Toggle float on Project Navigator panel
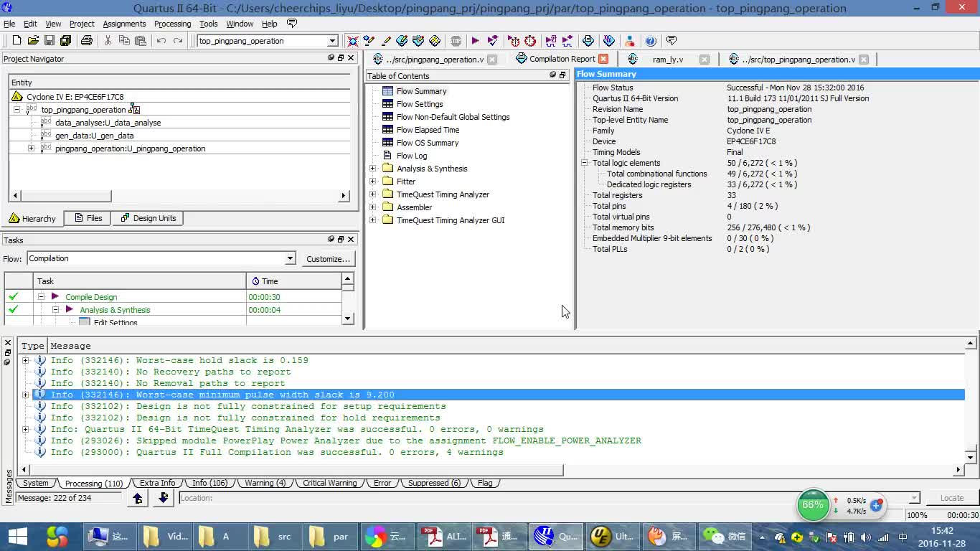 click(341, 58)
